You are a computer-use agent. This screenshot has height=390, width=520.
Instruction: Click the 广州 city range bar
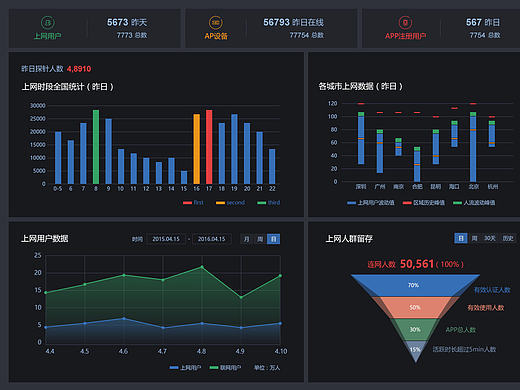(x=380, y=151)
